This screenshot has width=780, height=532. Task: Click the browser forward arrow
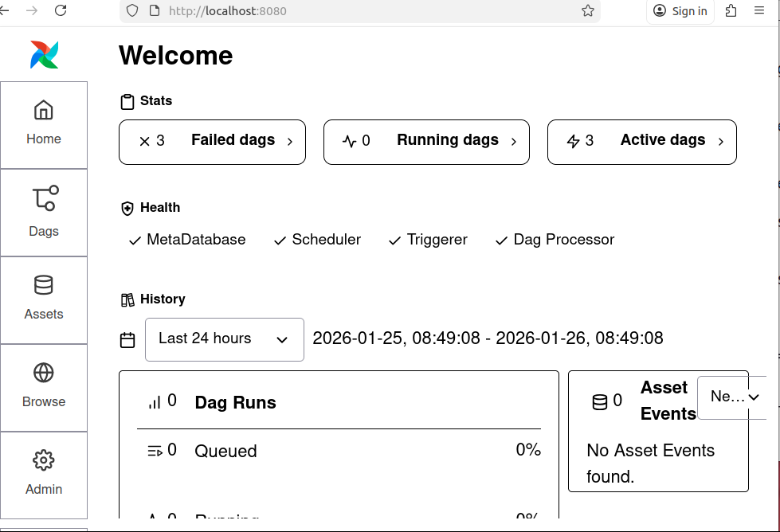click(32, 10)
